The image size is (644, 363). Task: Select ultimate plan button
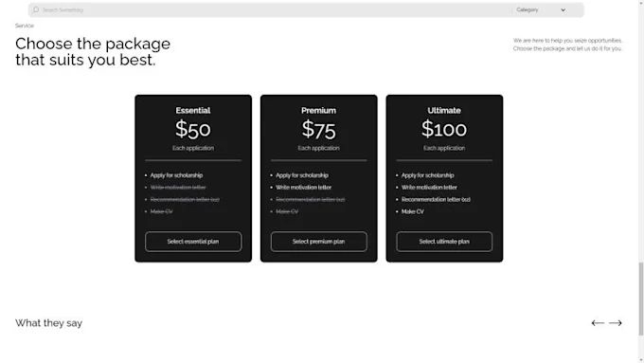444,242
